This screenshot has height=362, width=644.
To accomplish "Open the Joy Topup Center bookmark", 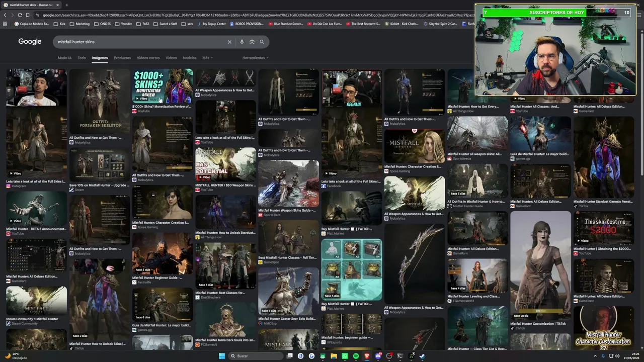I will coord(211,24).
